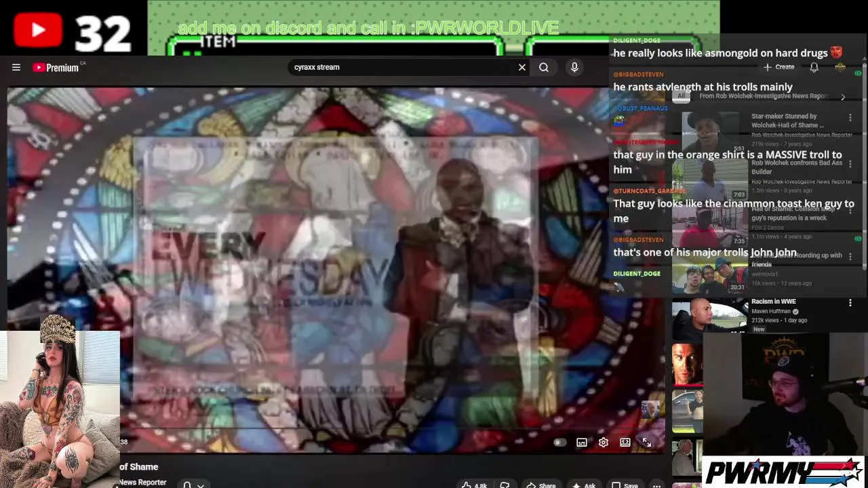This screenshot has width=868, height=488.
Task: Toggle the autoplay switch in player
Action: [x=559, y=443]
